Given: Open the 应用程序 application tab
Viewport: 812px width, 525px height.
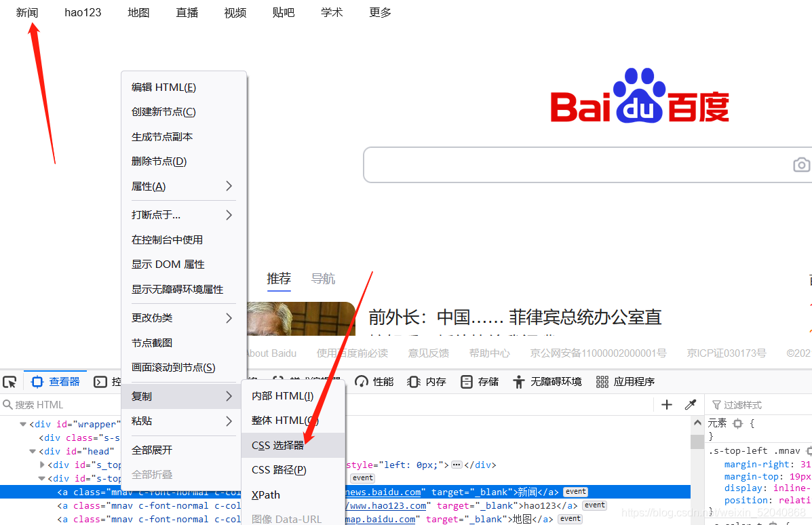Looking at the screenshot, I should pos(625,382).
